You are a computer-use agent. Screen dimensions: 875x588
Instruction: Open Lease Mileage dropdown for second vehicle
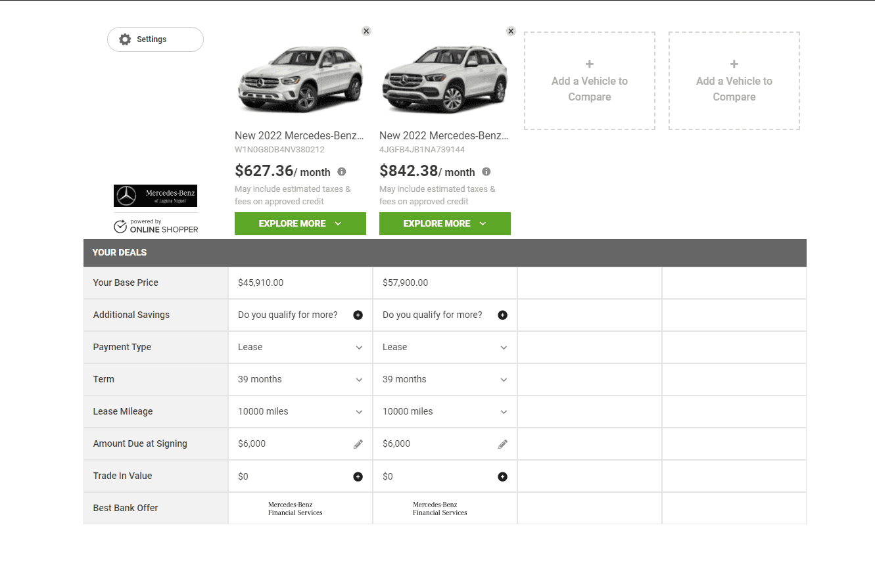click(x=445, y=411)
